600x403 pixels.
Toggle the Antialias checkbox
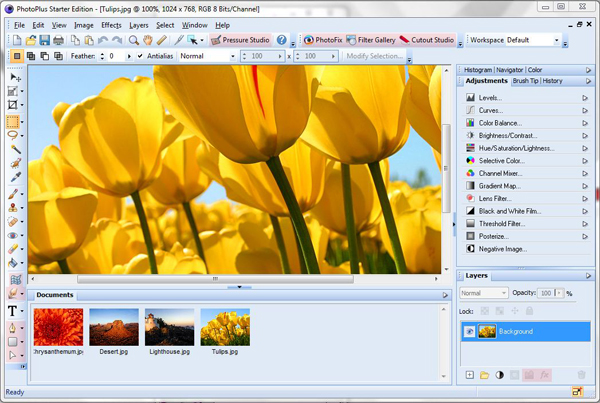[140, 56]
